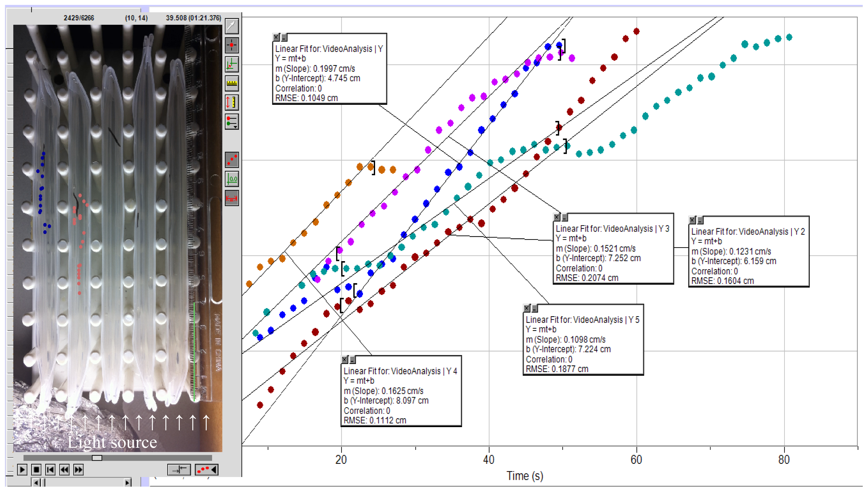Click the sync video to graph button
Viewport: 868px width, 492px height.
[x=179, y=469]
